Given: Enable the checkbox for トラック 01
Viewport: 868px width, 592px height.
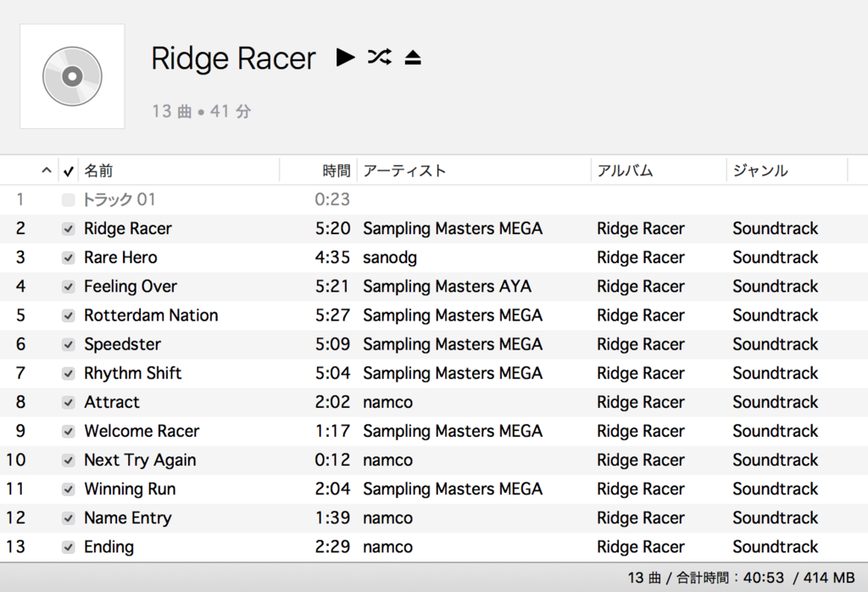Looking at the screenshot, I should 68,199.
